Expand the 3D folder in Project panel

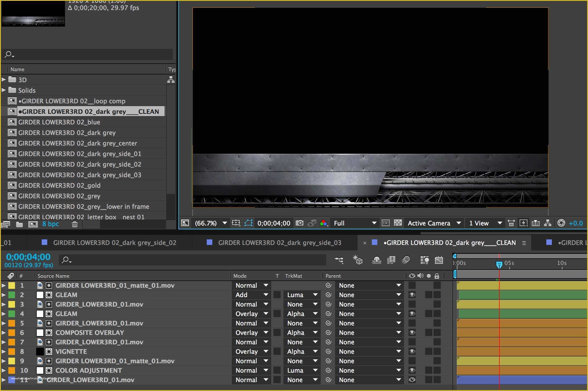(4, 79)
